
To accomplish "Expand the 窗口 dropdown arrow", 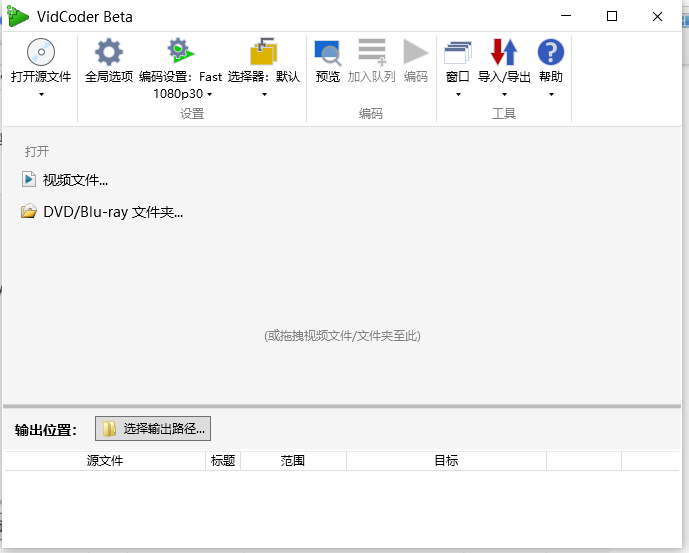I will click(458, 95).
